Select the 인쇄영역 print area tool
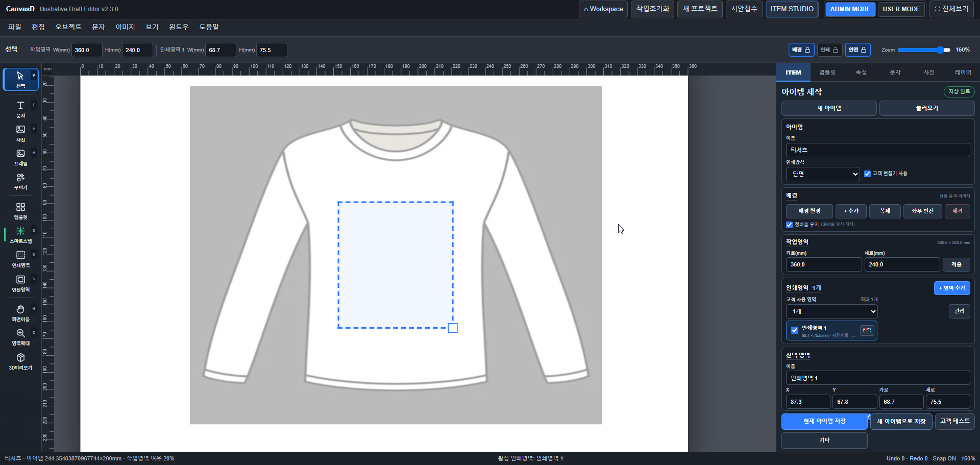 [20, 259]
